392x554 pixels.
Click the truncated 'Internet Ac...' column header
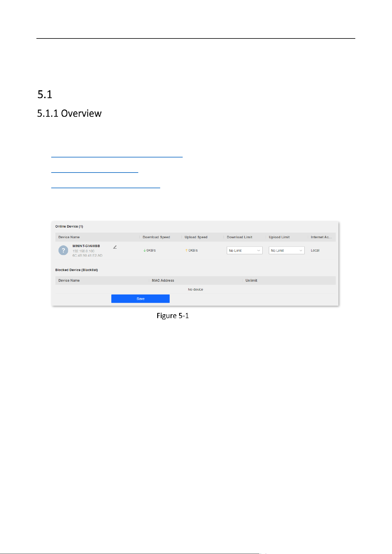pos(321,237)
